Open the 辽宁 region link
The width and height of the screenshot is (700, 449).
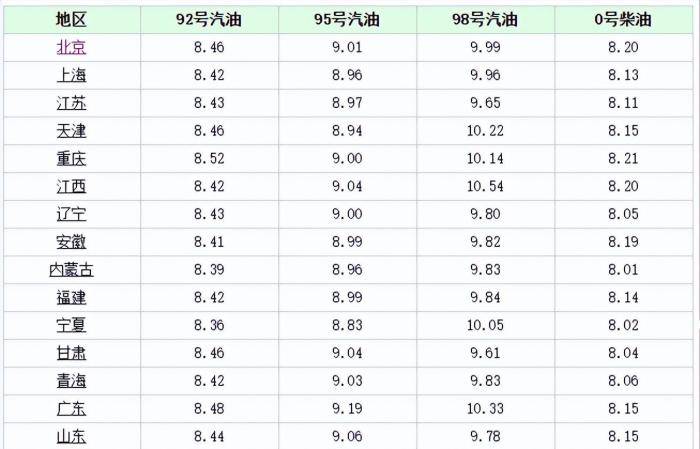[x=71, y=214]
